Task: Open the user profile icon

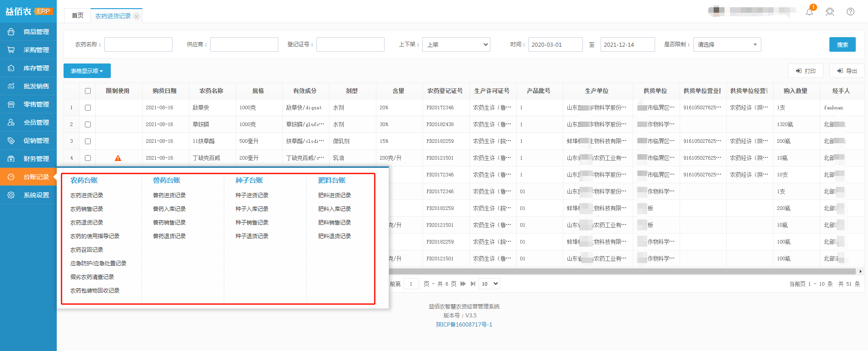Action: pyautogui.click(x=830, y=12)
